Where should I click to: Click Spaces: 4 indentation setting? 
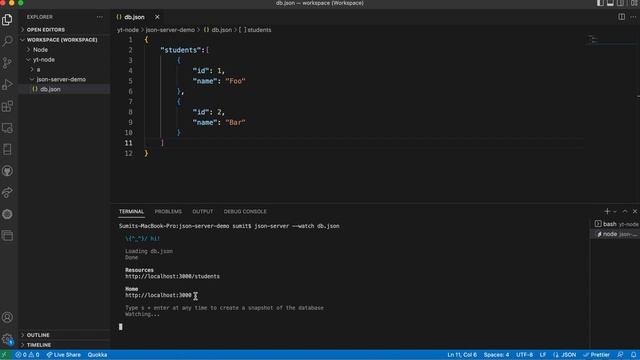pyautogui.click(x=496, y=355)
